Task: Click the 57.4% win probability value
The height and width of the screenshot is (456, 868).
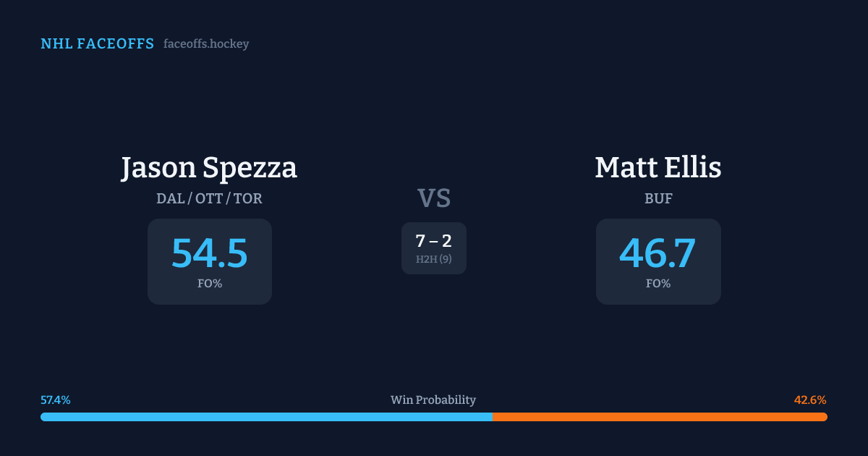Action: [x=56, y=400]
